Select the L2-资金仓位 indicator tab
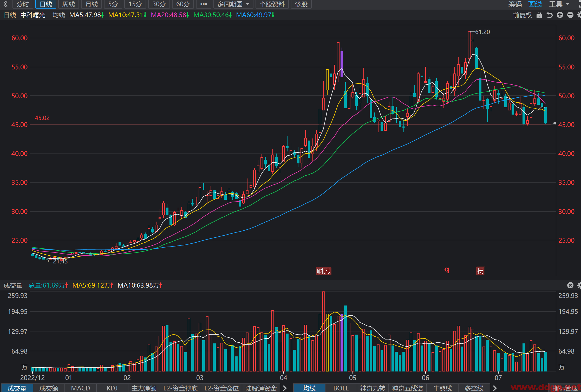 point(221,388)
